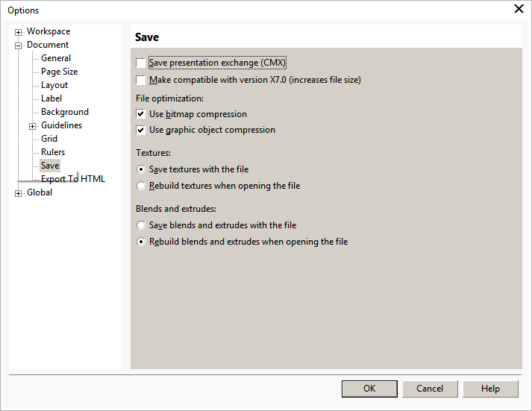Enable Save presentation exchange (CMX) checkbox
The width and height of the screenshot is (532, 411).
tap(141, 63)
